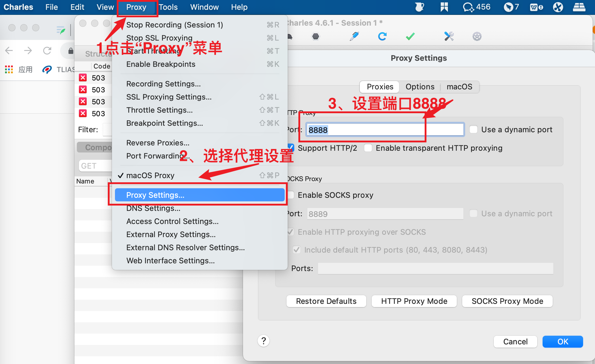The height and width of the screenshot is (364, 595).
Task: Select Proxy Settings... menu item
Action: [x=200, y=195]
